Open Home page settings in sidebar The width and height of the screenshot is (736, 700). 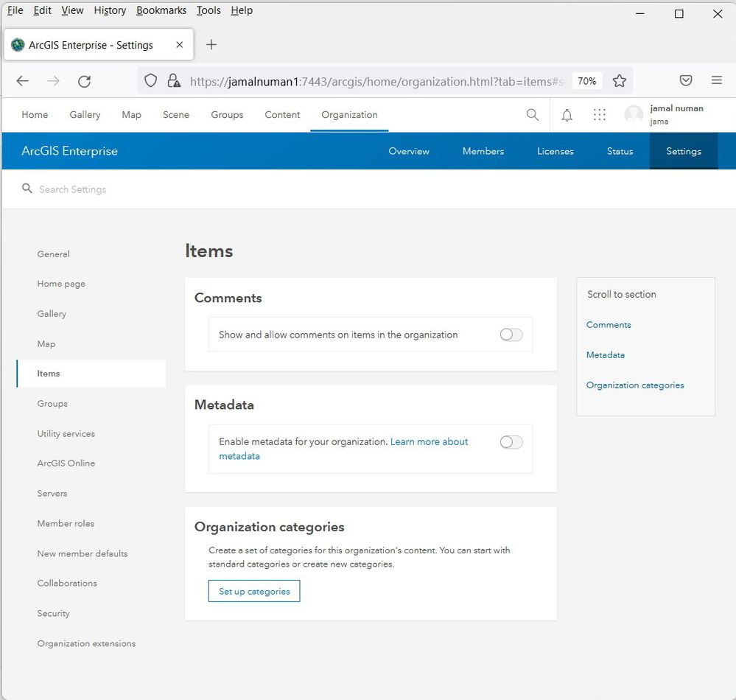[x=61, y=284]
